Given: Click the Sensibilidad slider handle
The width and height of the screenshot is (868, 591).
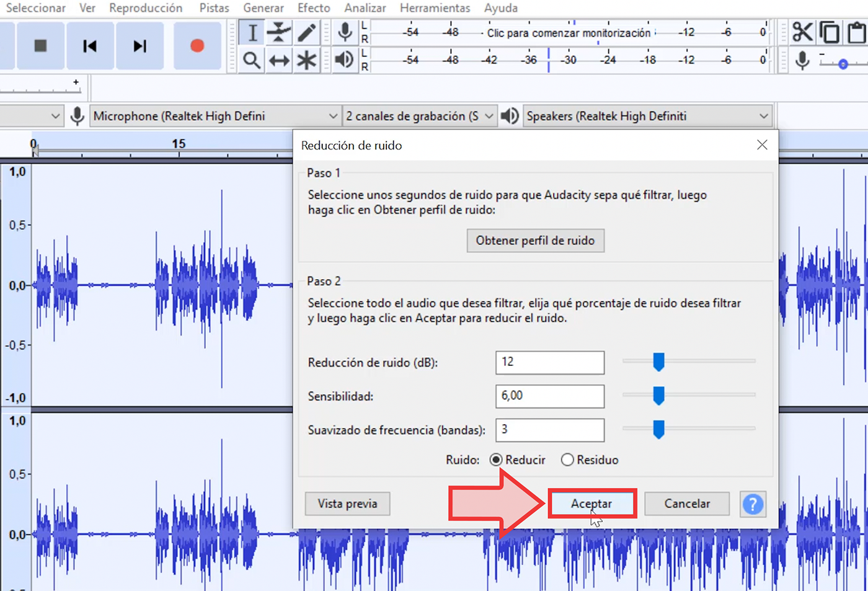Looking at the screenshot, I should click(x=658, y=395).
